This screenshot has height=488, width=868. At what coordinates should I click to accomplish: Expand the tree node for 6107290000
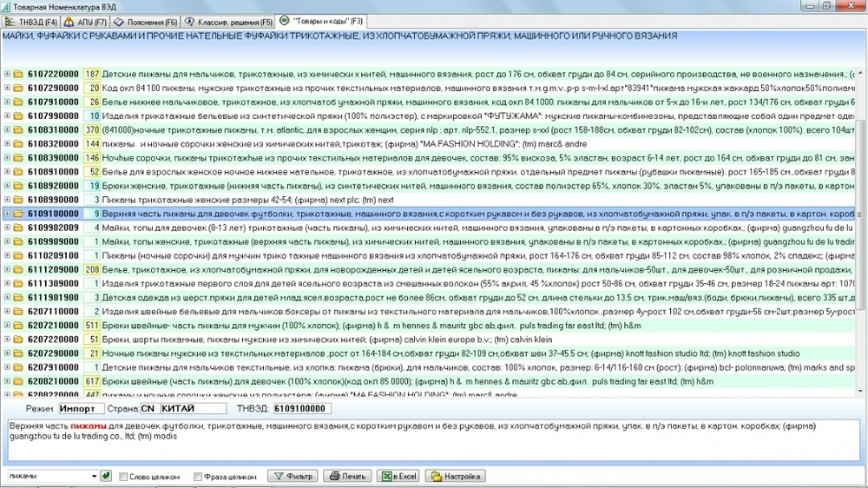click(x=7, y=88)
